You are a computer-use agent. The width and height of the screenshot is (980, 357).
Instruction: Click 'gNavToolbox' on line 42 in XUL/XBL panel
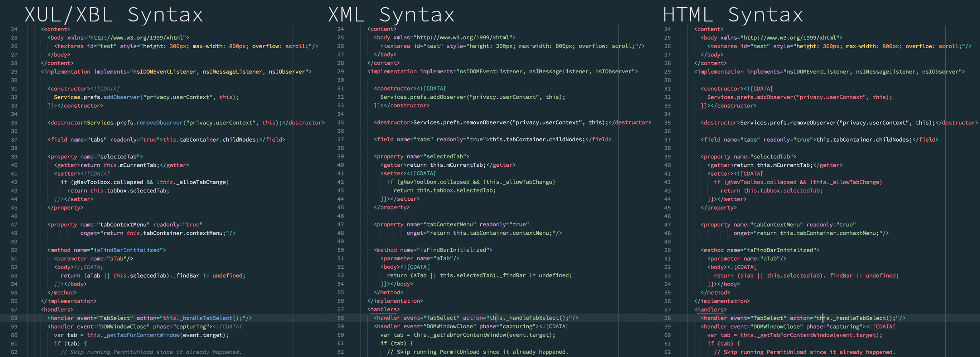pyautogui.click(x=92, y=182)
